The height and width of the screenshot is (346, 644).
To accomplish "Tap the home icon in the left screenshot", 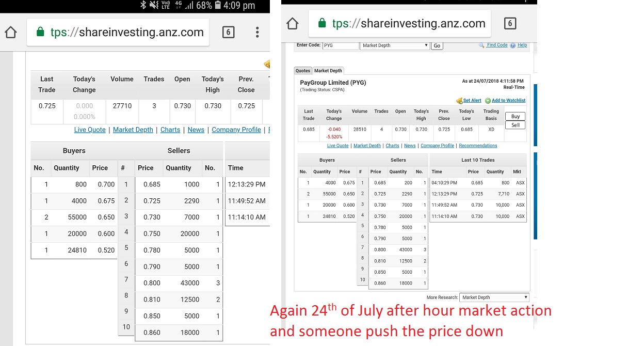I will (x=10, y=33).
